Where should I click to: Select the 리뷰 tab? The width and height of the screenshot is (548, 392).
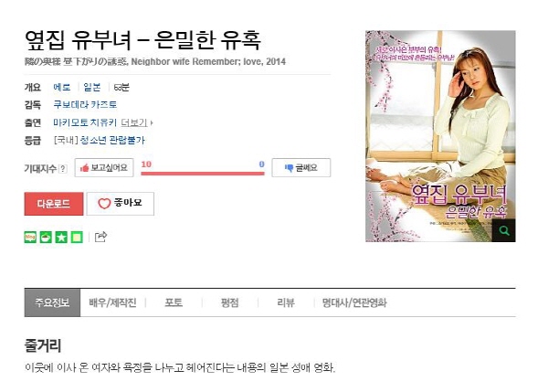pyautogui.click(x=286, y=302)
